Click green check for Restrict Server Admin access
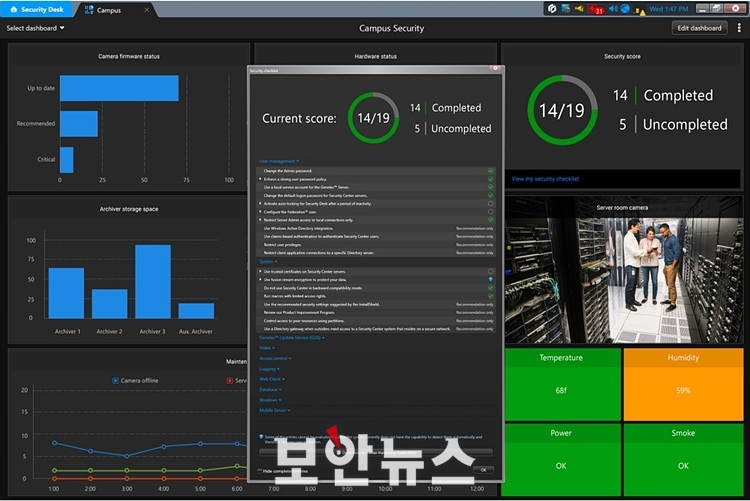 pyautogui.click(x=490, y=220)
